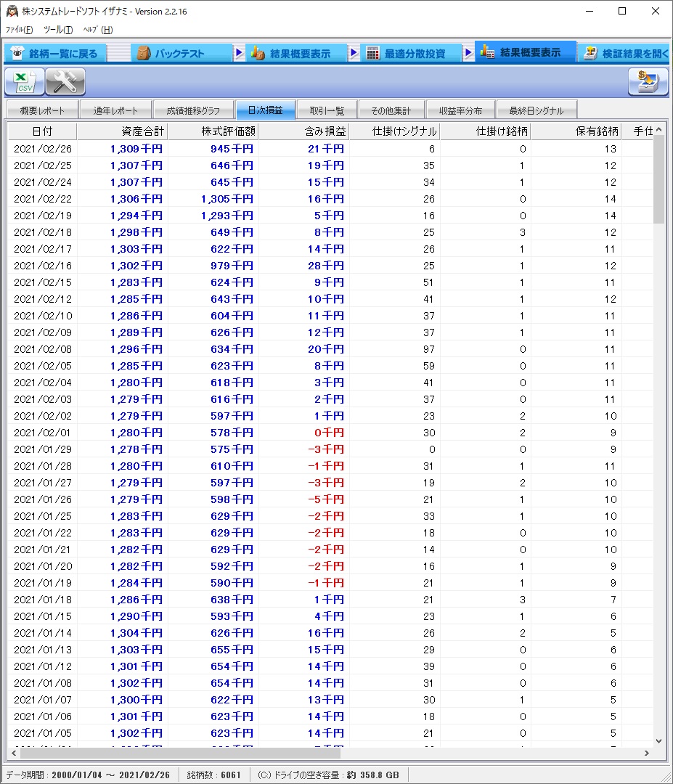Sort by the 含み損益 column header

303,131
